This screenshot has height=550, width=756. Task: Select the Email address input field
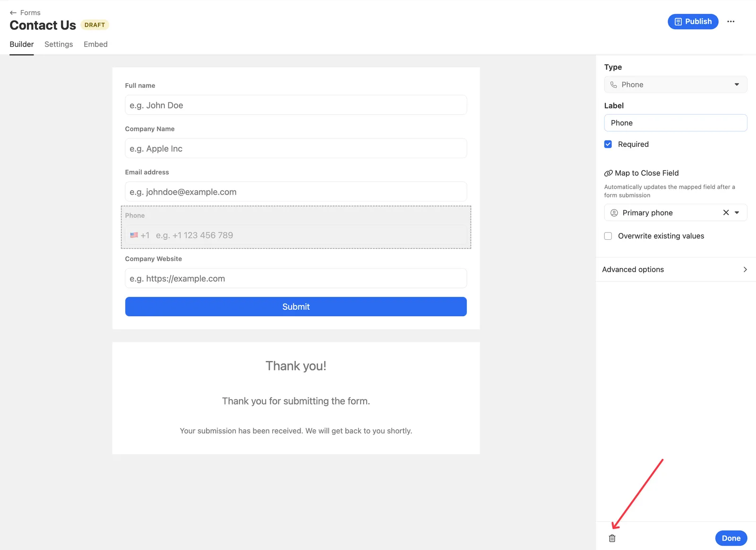296,192
